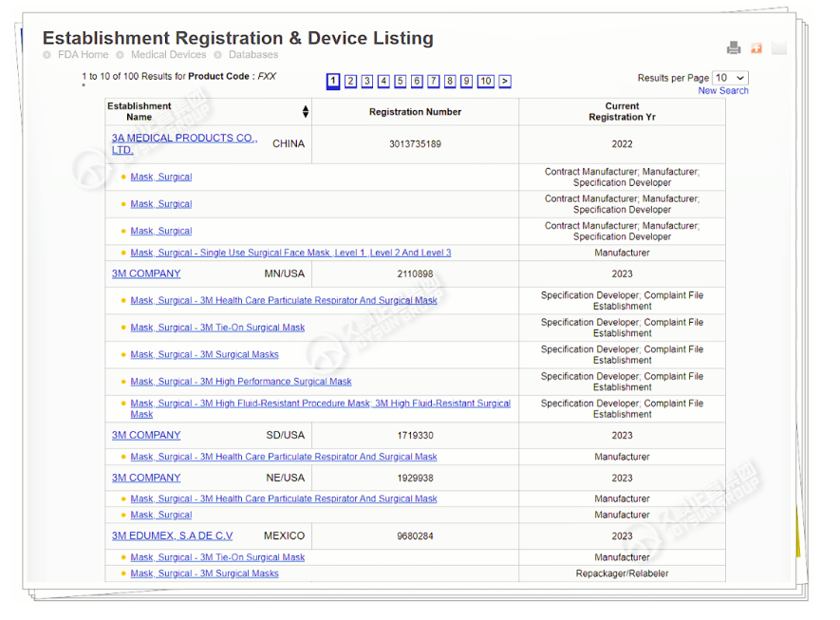Click the New Search link
840x620 pixels.
point(723,90)
